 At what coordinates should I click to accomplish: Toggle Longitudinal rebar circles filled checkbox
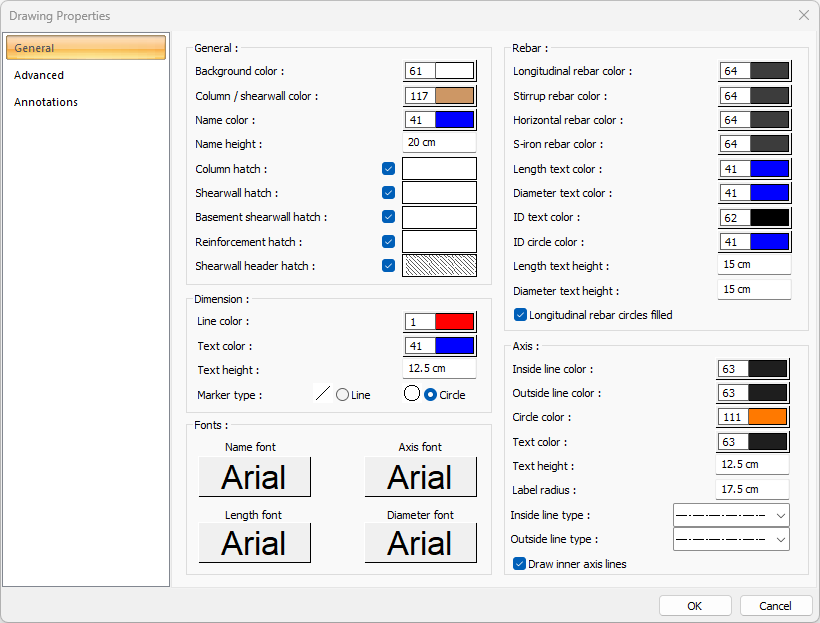[521, 315]
